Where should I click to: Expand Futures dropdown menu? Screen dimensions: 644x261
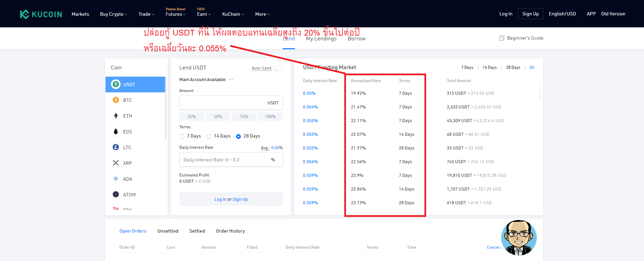[x=175, y=14]
